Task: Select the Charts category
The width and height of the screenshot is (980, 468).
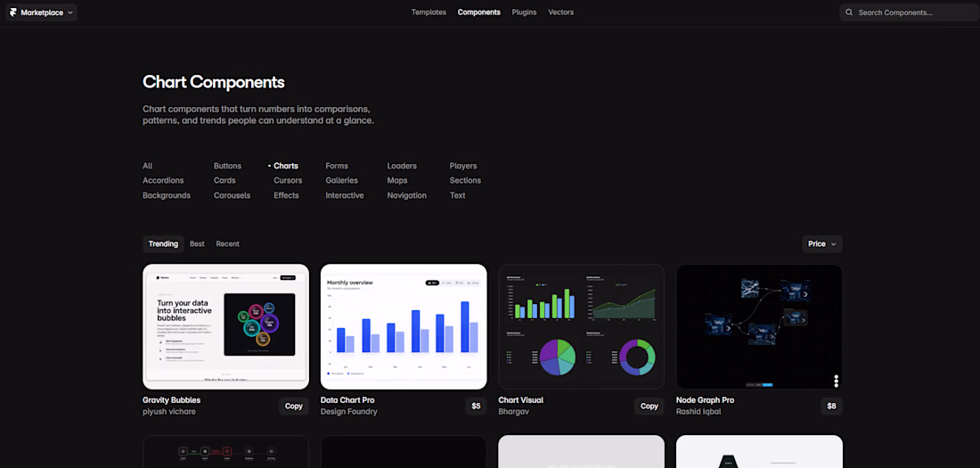Action: point(286,166)
